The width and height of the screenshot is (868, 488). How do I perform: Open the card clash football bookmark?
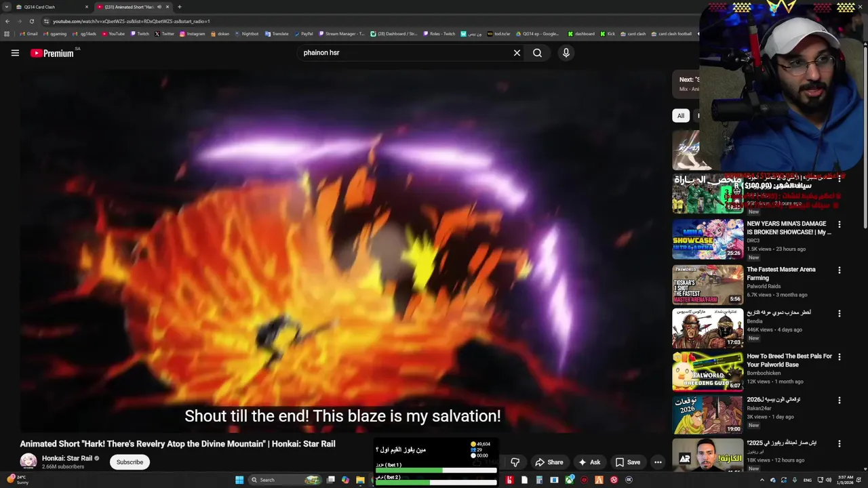(x=671, y=34)
